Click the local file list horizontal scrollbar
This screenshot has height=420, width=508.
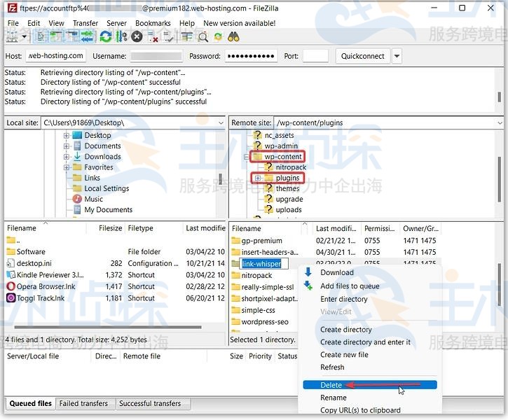[x=105, y=327]
